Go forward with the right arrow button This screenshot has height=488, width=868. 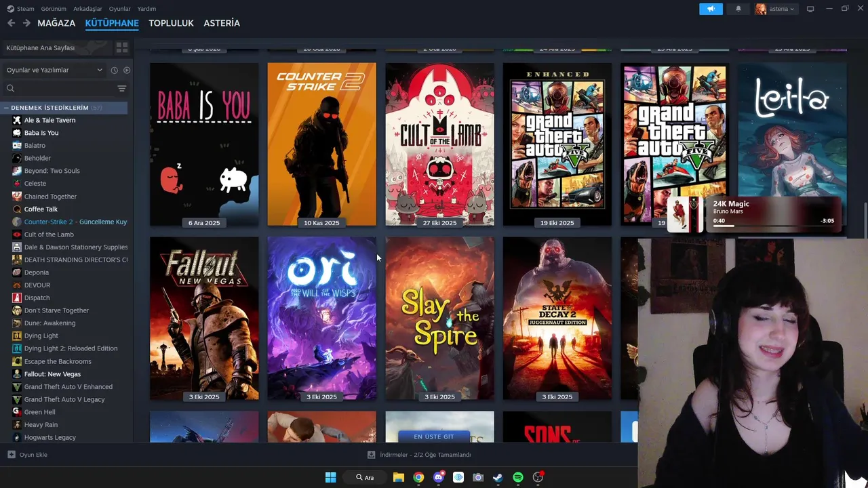(x=26, y=23)
